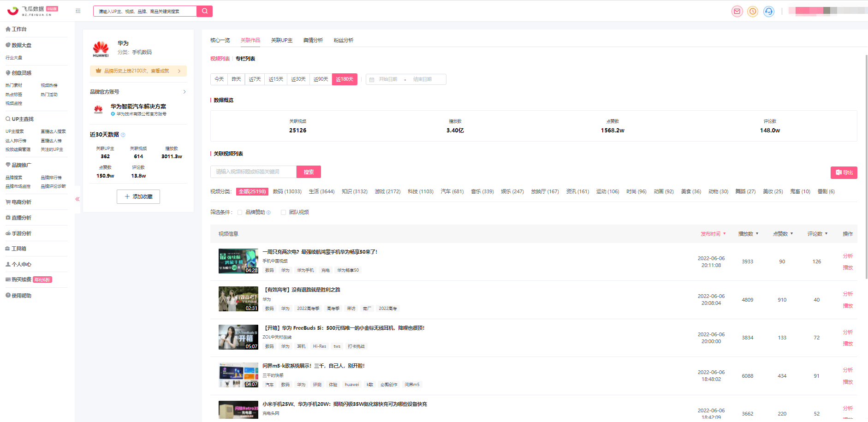
Task: Open the pink mail notification icon
Action: 737,11
